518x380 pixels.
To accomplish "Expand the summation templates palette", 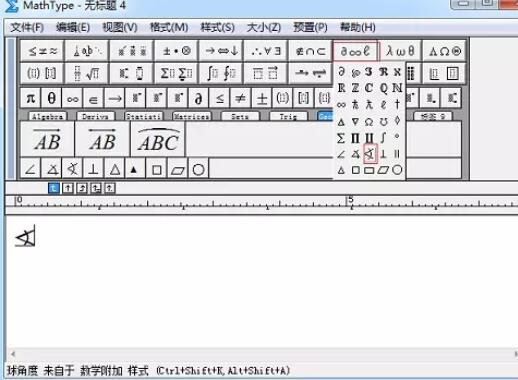I will [x=176, y=73].
